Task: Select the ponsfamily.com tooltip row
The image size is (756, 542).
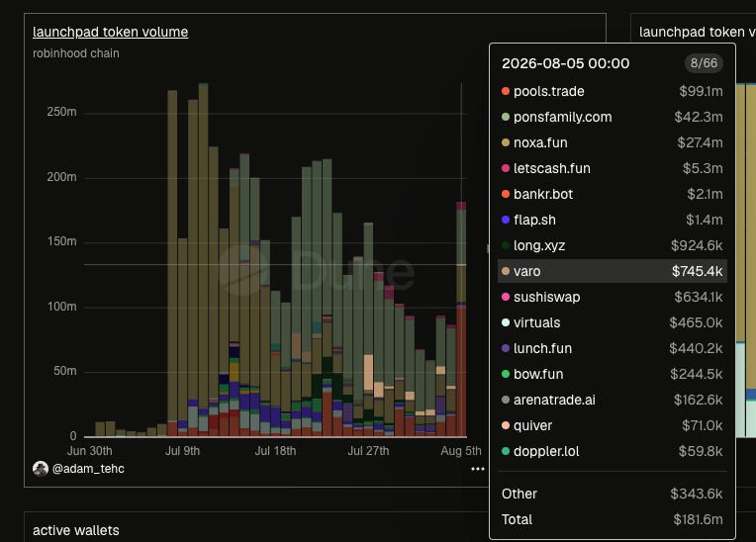Action: [613, 117]
